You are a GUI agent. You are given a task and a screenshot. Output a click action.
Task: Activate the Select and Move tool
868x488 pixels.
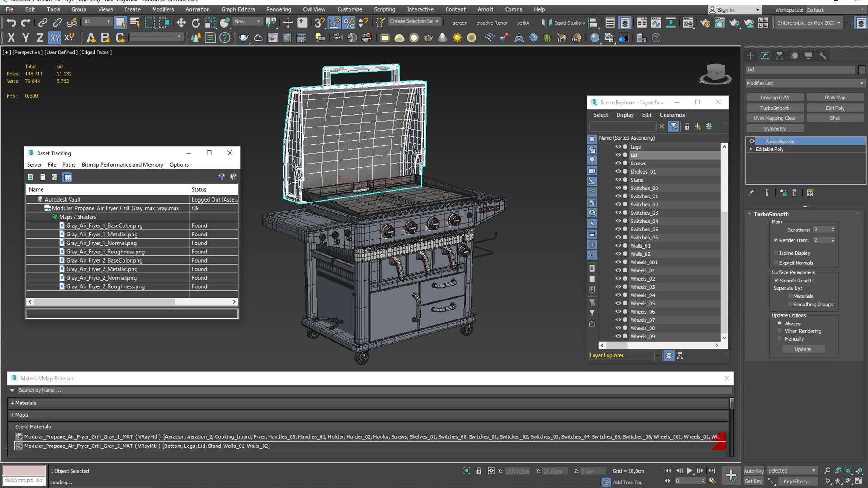pyautogui.click(x=181, y=22)
